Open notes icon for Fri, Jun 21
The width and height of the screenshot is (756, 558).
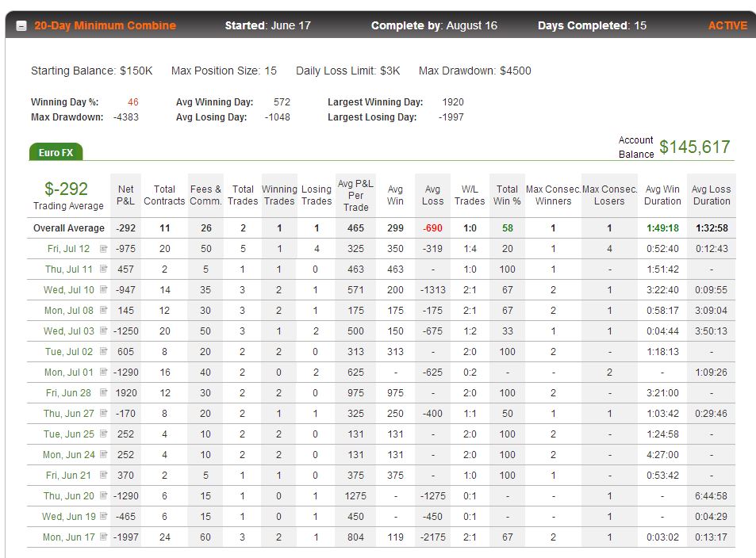103,475
